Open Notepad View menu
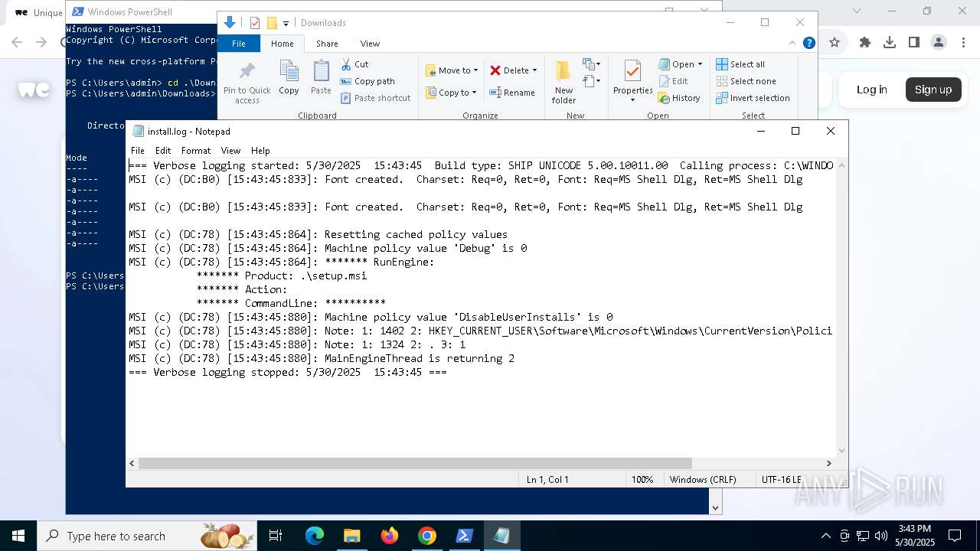The image size is (980, 551). tap(230, 151)
